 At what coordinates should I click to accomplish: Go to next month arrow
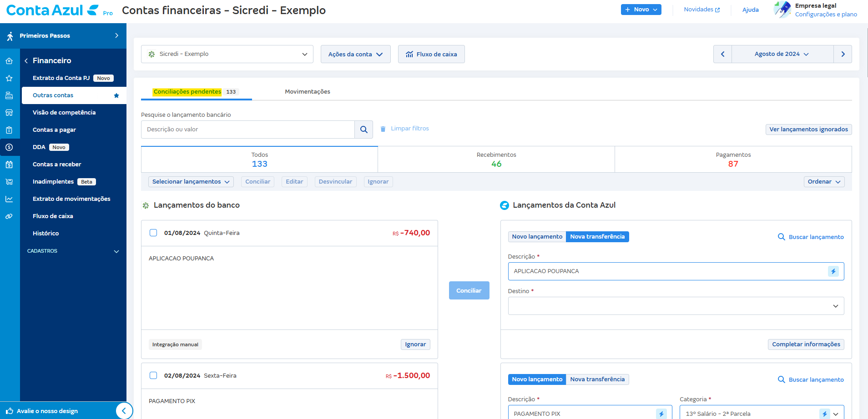[x=843, y=54]
